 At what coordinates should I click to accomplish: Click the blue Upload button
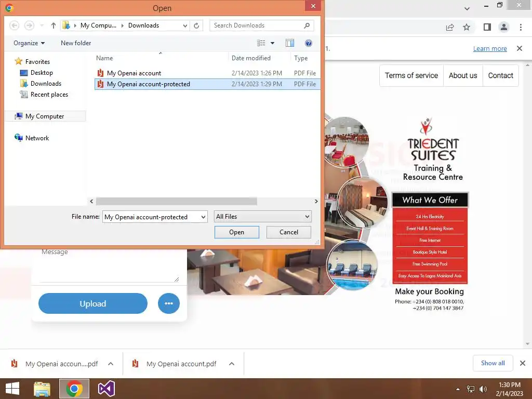(x=92, y=303)
